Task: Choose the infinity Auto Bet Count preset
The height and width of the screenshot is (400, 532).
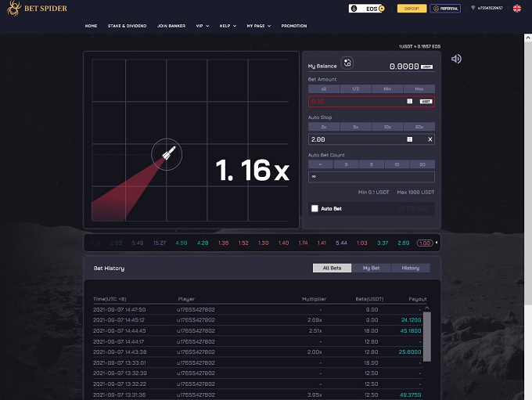Action: click(324, 164)
